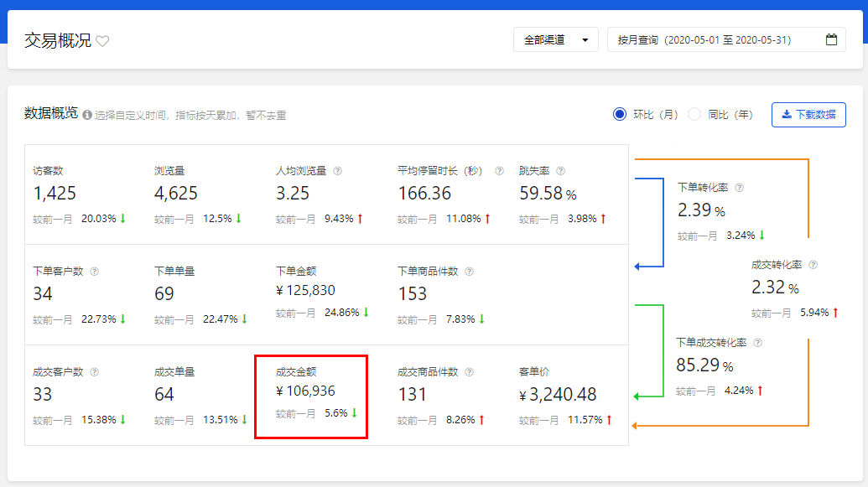This screenshot has height=487, width=868.
Task: Click the dropdown arrow next to 全部渠道
Action: click(x=585, y=40)
